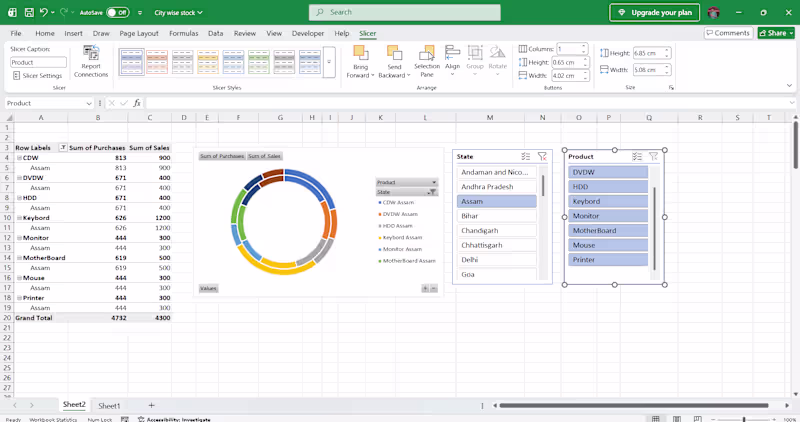Click the Search box
Screen dimensions: 800x422
coord(405,12)
